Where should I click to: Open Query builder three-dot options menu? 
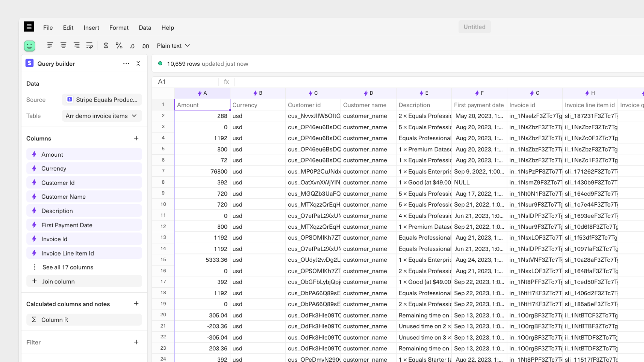126,64
